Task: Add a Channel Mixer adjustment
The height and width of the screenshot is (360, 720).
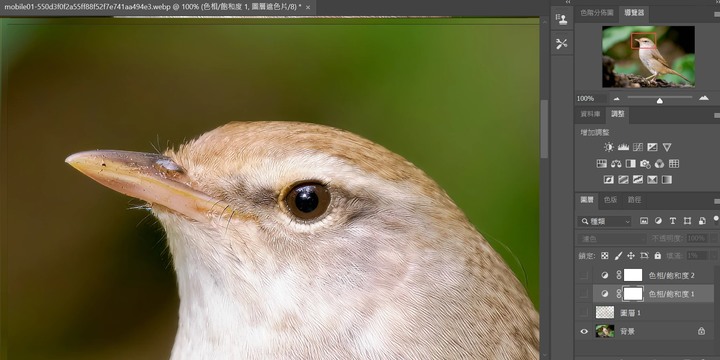Action: point(659,163)
